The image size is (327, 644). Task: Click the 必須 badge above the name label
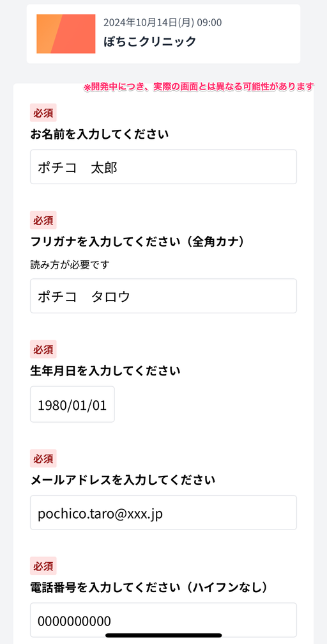43,113
